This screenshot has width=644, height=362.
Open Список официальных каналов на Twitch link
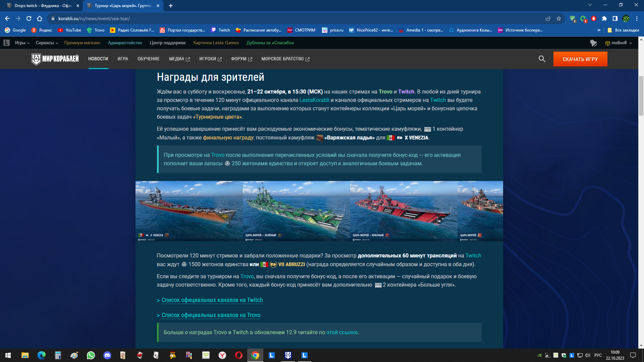[212, 300]
